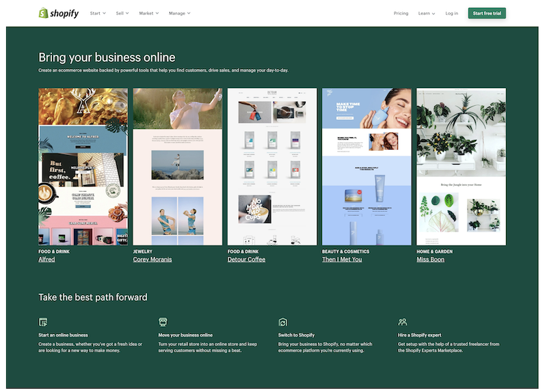The image size is (547, 392).
Task: Select the Detour Coffee website preview thumbnail
Action: (x=272, y=166)
